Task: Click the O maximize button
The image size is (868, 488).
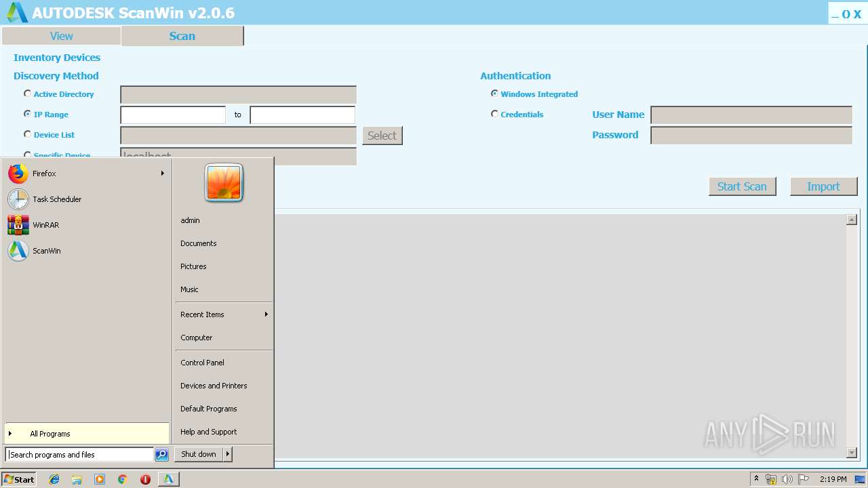Action: pos(846,14)
